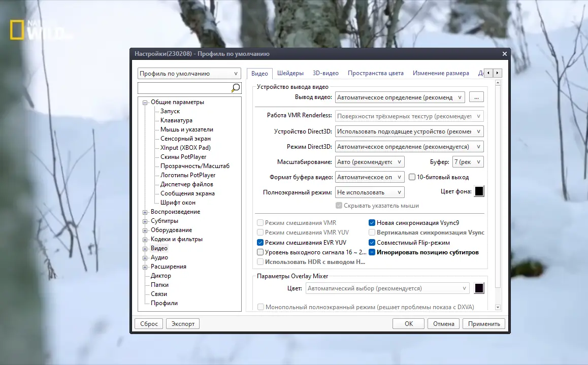Image resolution: width=588 pixels, height=365 pixels.
Task: Select XInput (XBOX Pad) tree item
Action: coord(185,148)
